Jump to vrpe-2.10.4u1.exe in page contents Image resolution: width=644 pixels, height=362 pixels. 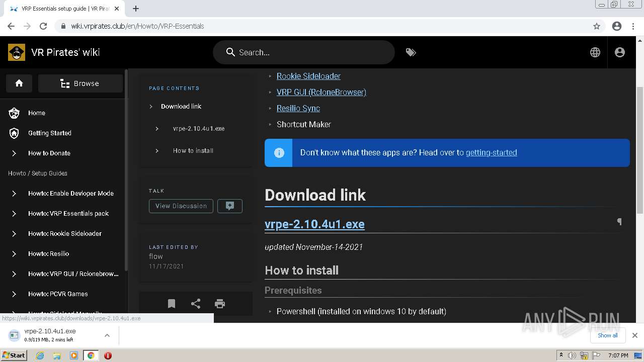199,129
